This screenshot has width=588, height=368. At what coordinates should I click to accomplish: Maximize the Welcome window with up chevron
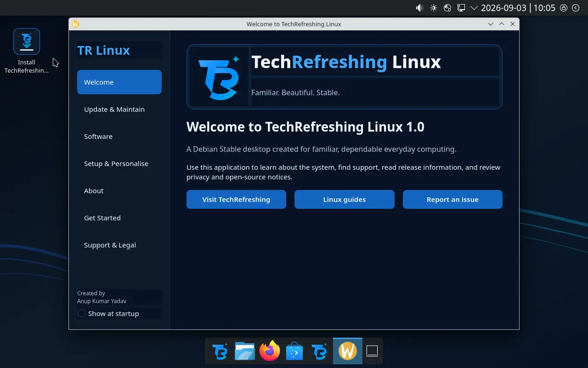coord(502,24)
